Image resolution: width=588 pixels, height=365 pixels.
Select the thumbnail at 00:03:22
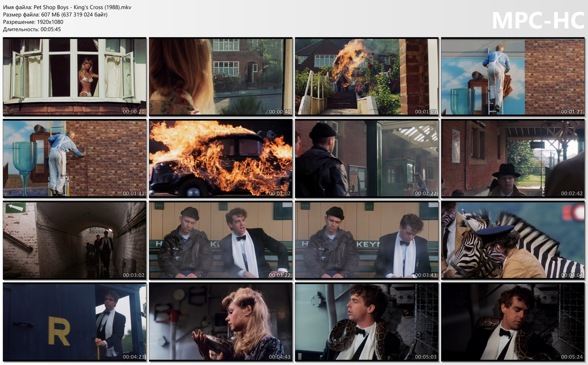[220, 240]
